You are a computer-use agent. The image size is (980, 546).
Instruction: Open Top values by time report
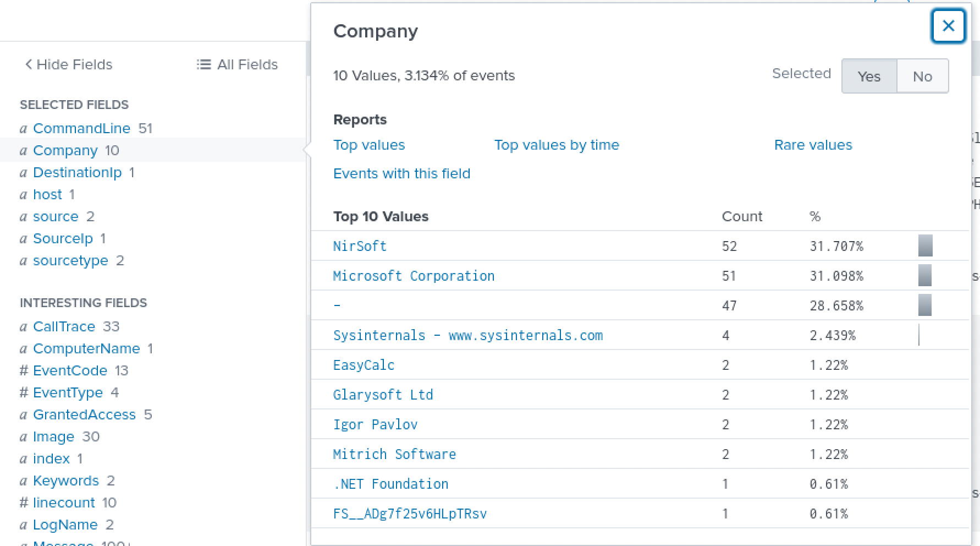point(557,145)
